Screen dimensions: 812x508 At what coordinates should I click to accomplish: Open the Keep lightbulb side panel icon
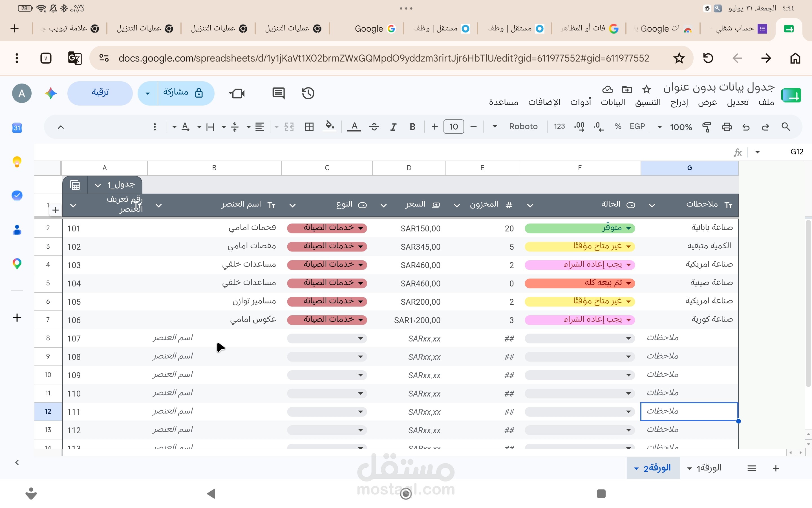point(17,162)
